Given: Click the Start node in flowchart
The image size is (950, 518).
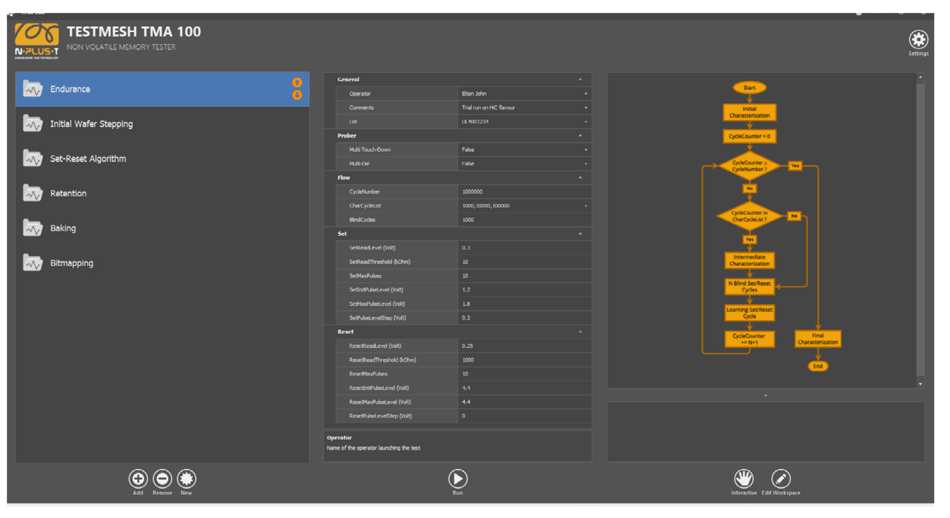Looking at the screenshot, I should point(749,88).
